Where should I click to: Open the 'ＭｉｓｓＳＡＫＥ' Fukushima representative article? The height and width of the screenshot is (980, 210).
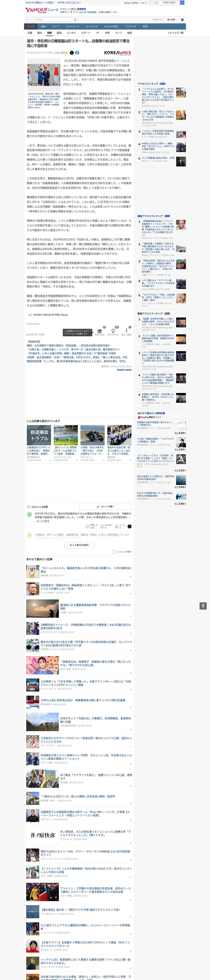tap(86, 570)
